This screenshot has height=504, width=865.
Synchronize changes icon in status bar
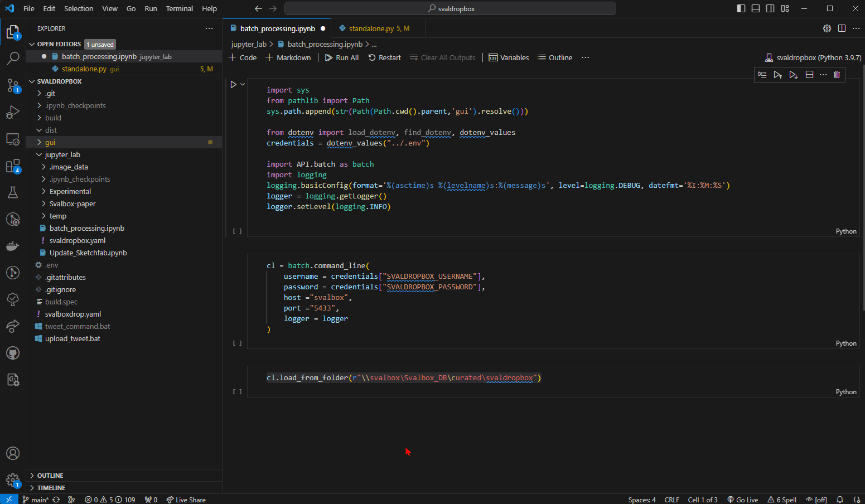coord(56,500)
